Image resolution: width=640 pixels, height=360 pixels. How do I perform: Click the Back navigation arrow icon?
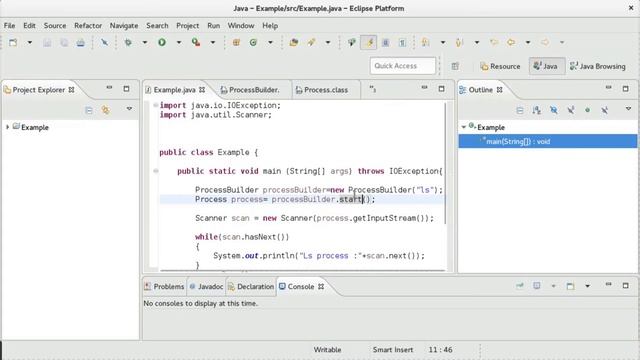coord(511,42)
